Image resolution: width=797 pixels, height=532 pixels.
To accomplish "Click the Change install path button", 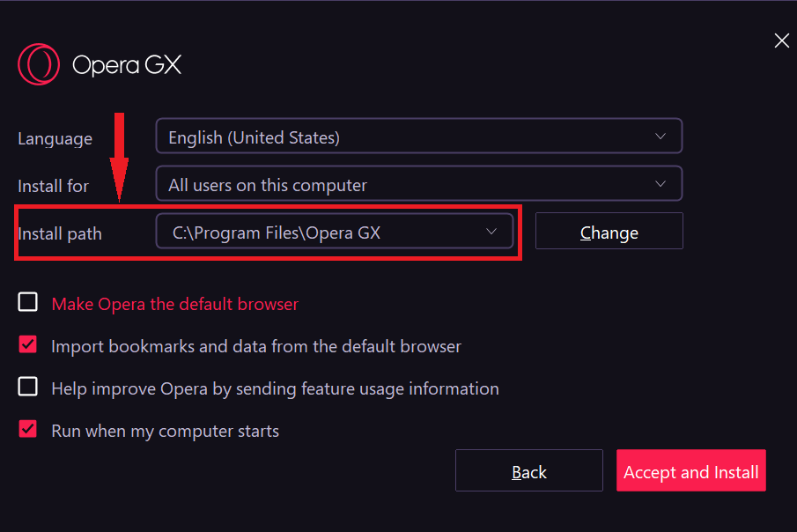I will click(609, 232).
